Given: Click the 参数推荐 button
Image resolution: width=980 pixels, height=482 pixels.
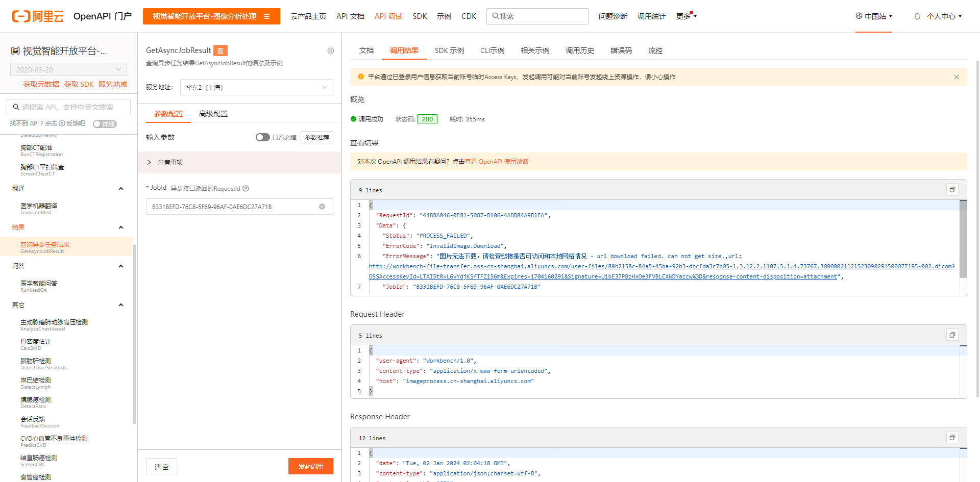Looking at the screenshot, I should pyautogui.click(x=317, y=137).
